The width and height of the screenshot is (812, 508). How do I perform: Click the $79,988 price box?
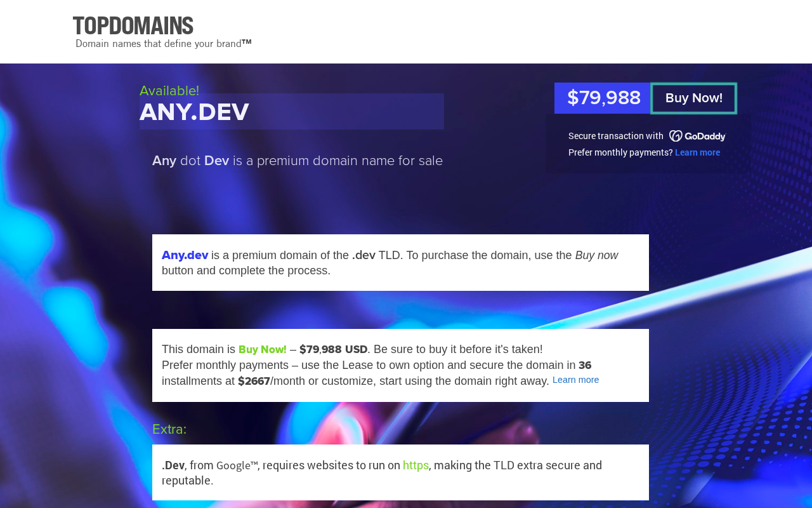603,98
